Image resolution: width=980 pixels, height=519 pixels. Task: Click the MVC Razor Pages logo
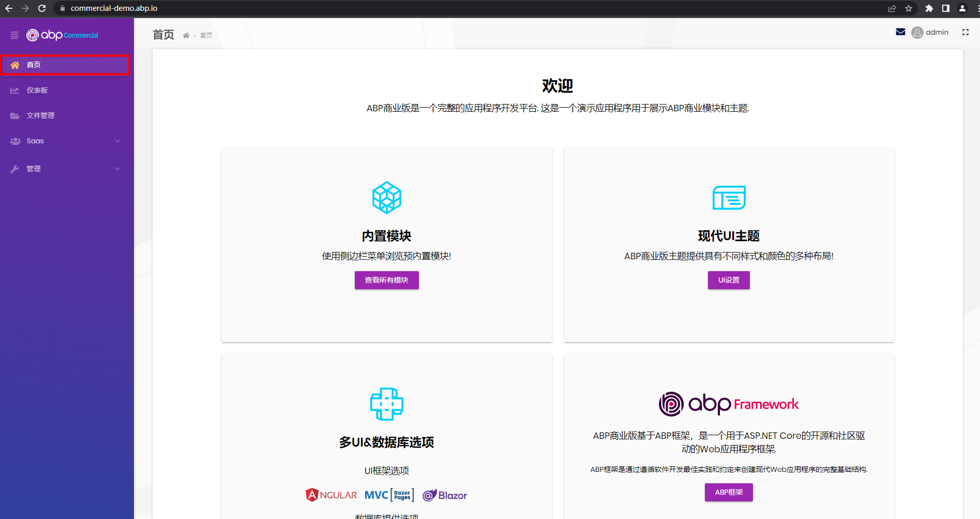click(389, 495)
